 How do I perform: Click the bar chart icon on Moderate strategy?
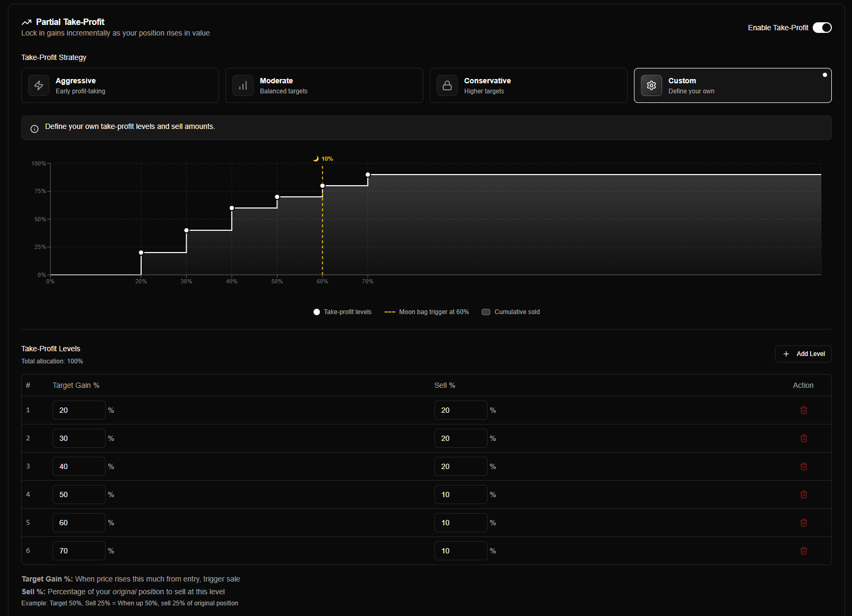pyautogui.click(x=242, y=85)
